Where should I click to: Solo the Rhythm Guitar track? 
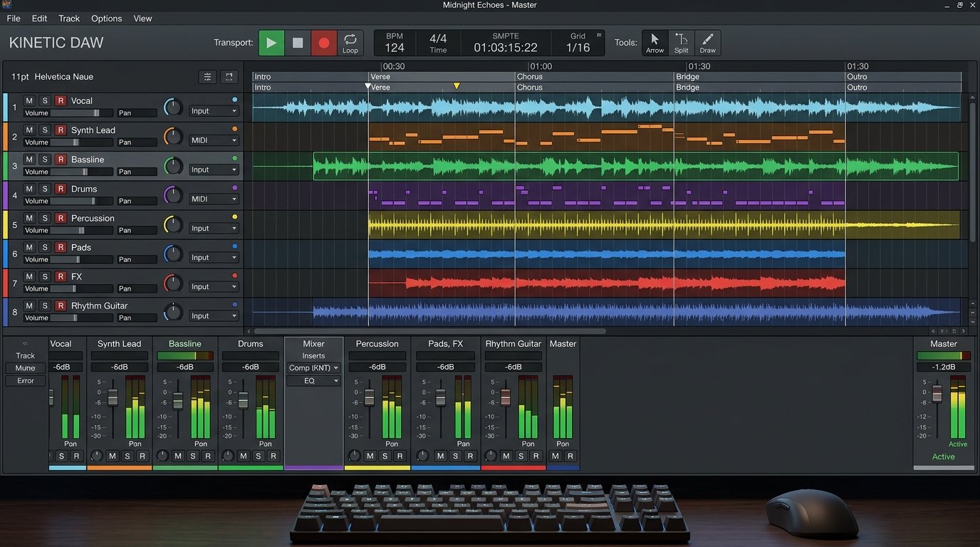point(45,306)
